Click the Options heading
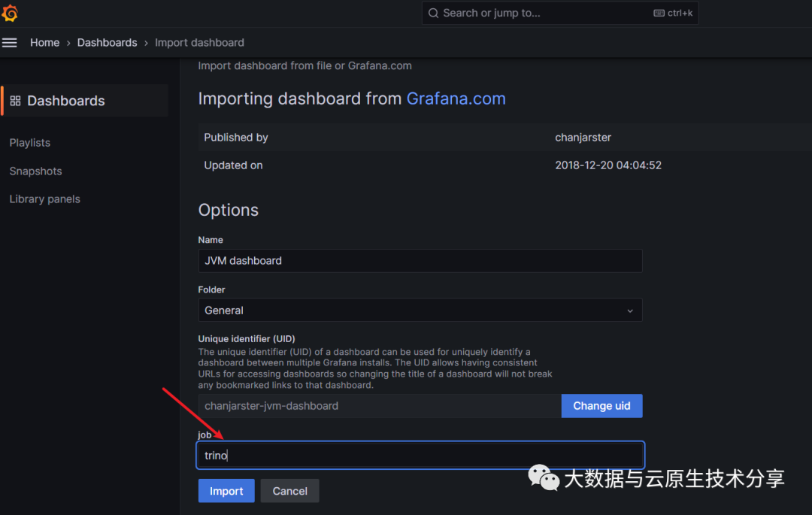 pyautogui.click(x=229, y=210)
